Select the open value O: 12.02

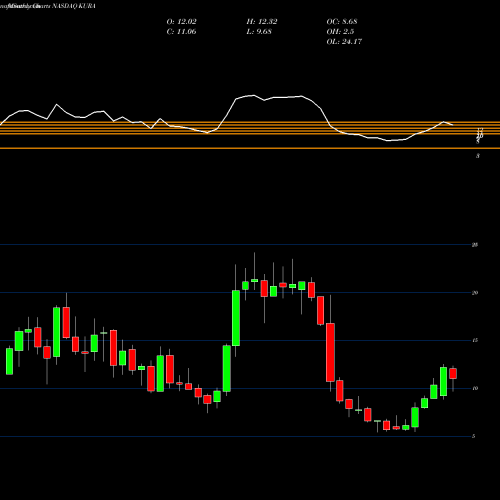(x=182, y=22)
